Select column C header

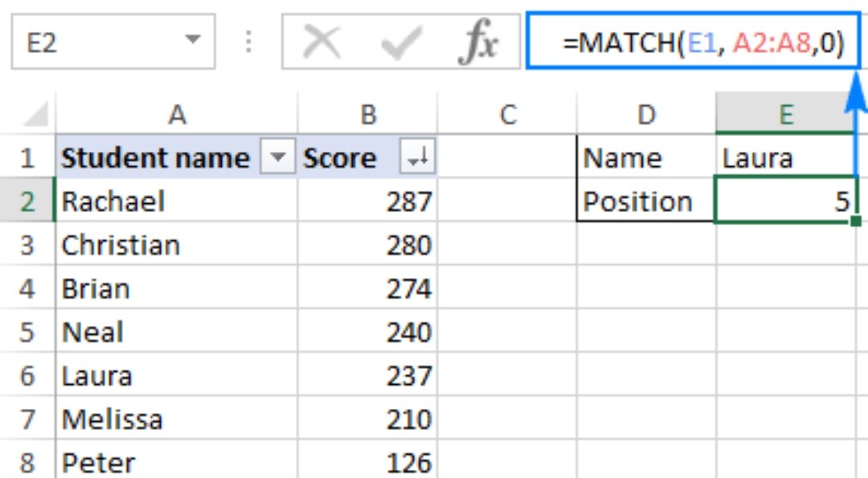point(507,115)
